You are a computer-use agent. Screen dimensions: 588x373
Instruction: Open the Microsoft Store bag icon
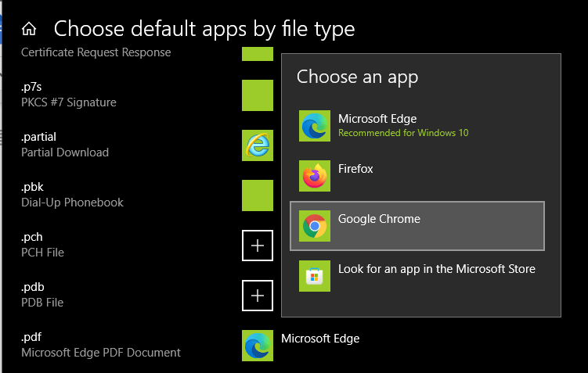[x=314, y=276]
